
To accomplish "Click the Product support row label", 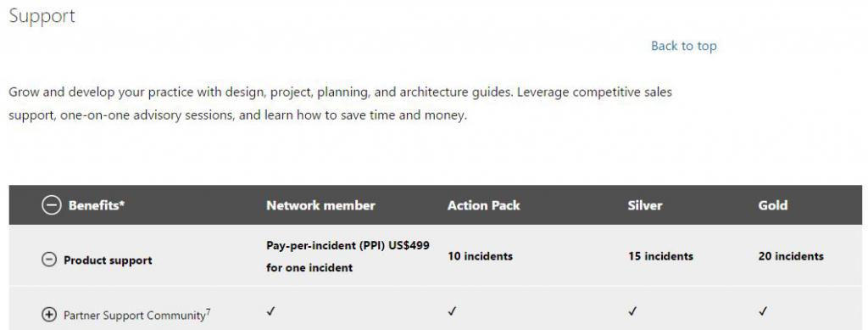I will pos(108,260).
